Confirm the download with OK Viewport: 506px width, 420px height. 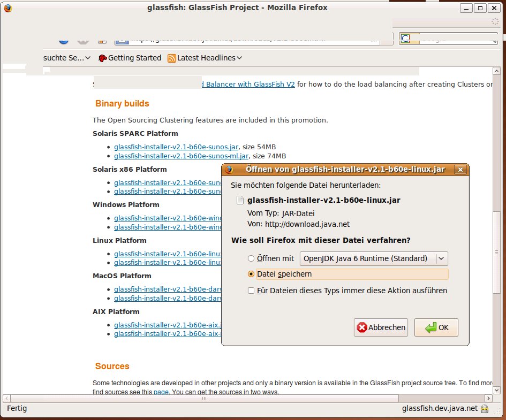pyautogui.click(x=436, y=327)
